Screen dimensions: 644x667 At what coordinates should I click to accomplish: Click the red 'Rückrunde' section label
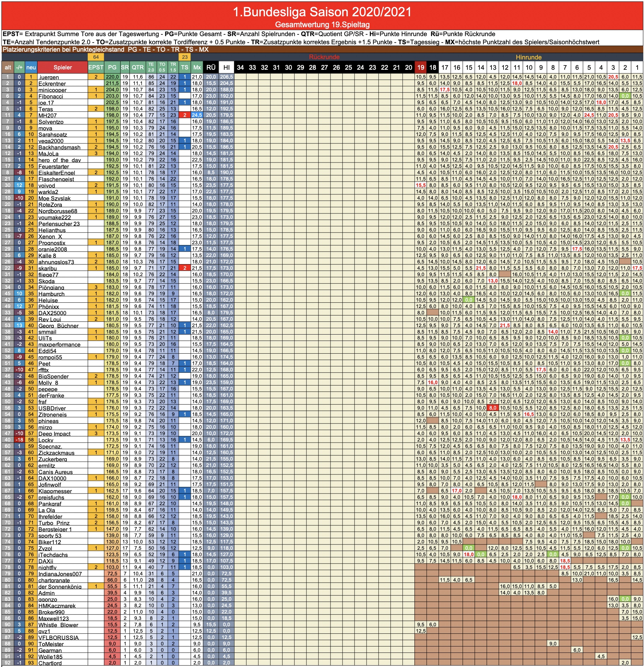pyautogui.click(x=324, y=57)
